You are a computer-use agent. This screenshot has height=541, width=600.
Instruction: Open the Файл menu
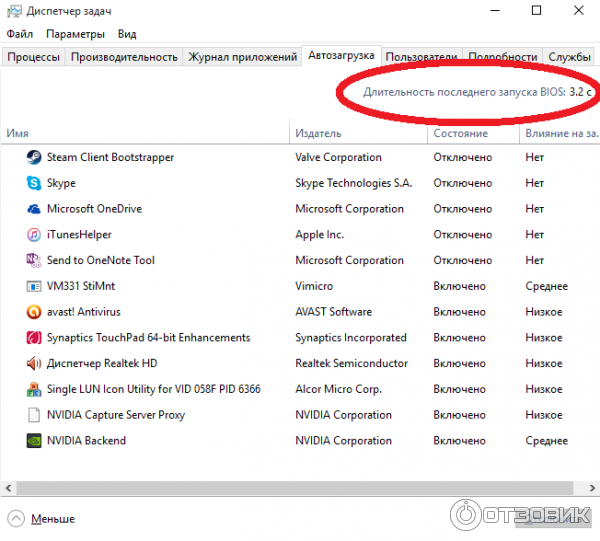[x=19, y=34]
